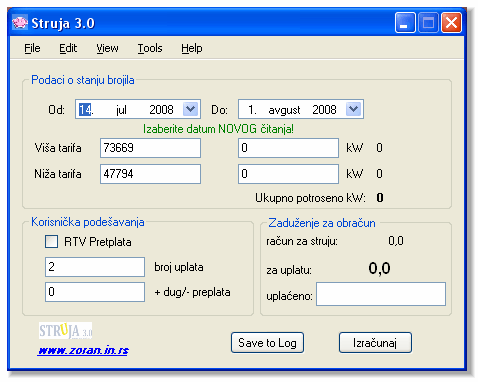Screen dimensions: 478x382
Task: Click the Izračunaj button
Action: [375, 343]
